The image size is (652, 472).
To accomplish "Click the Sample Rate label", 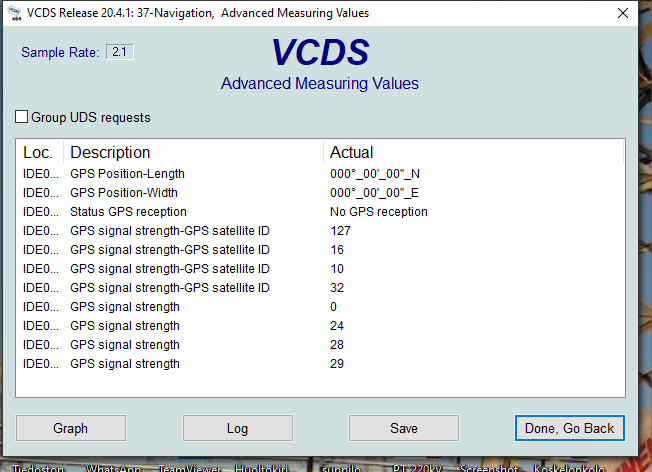I will [60, 52].
